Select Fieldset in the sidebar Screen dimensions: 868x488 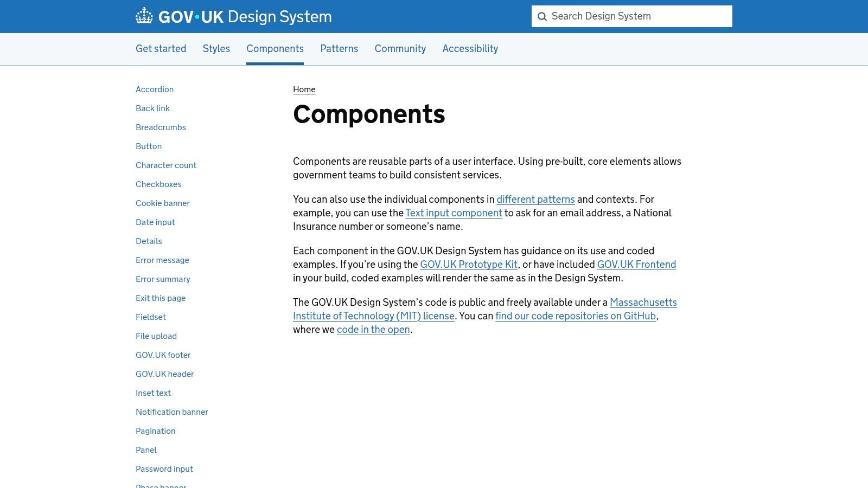[x=151, y=317]
